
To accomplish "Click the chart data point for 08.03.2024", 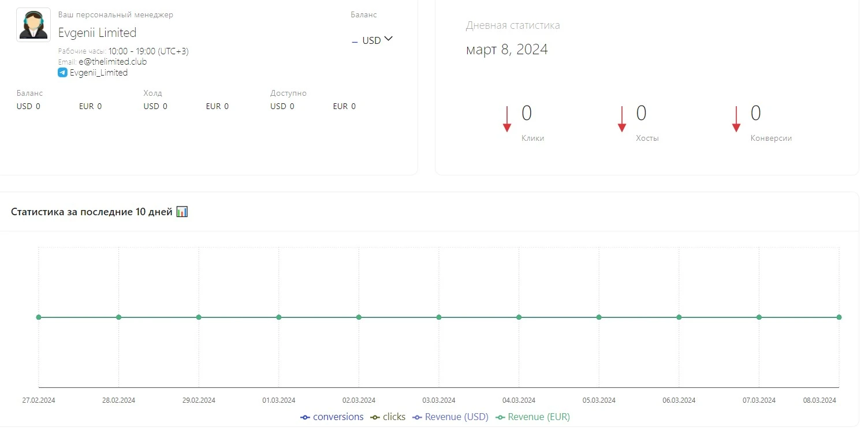I will [x=839, y=317].
